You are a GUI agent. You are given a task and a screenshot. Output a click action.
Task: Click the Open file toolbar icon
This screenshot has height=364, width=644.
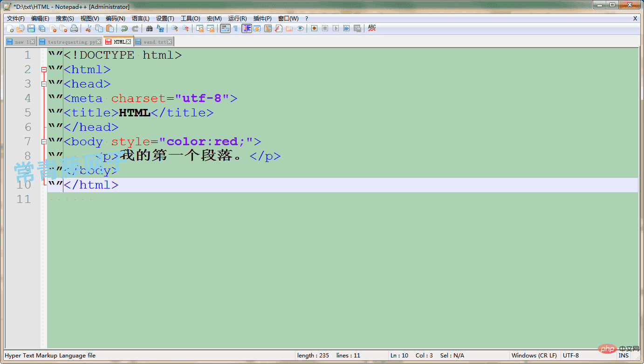click(x=21, y=28)
